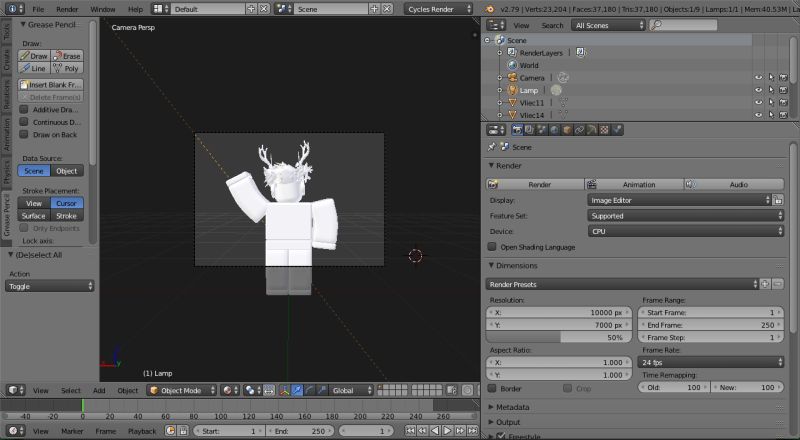Enable the Open Shading Language checkbox
Viewport: 800px width, 440px height.
click(492, 247)
